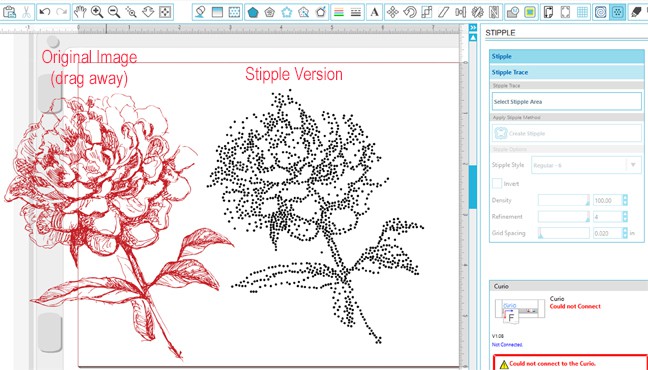Viewport: 648px width, 370px height.
Task: Click the Not Connected link
Action: pyautogui.click(x=507, y=344)
